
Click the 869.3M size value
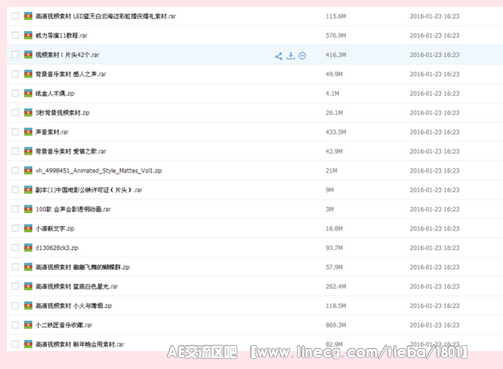(x=336, y=325)
